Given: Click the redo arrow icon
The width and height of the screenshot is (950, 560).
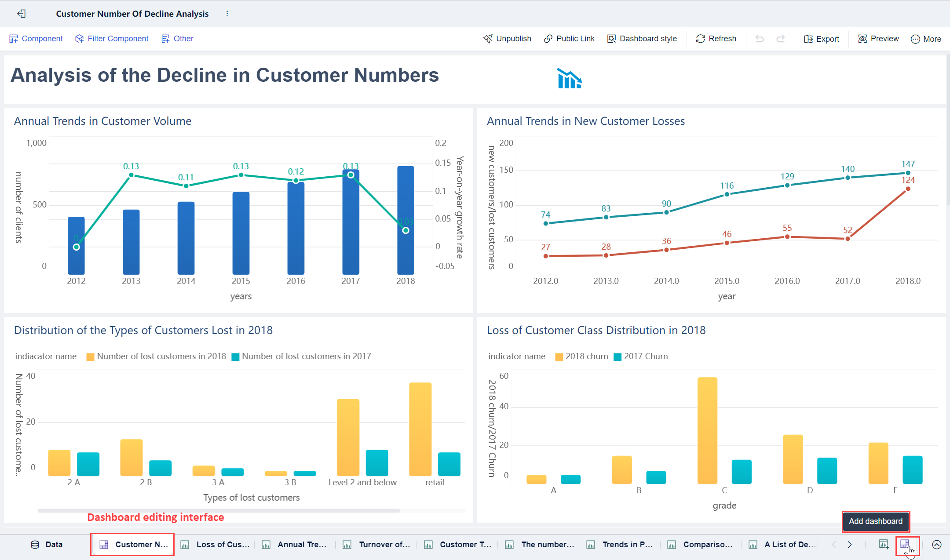Looking at the screenshot, I should click(x=781, y=39).
